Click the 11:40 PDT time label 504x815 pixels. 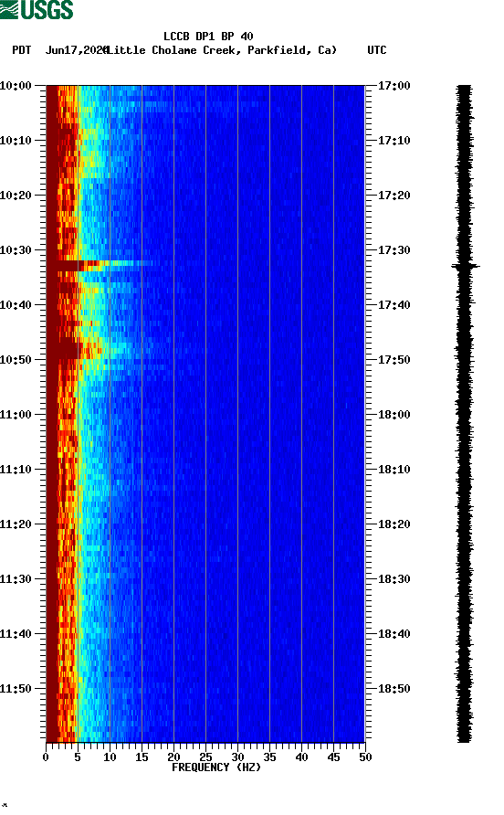tap(16, 634)
